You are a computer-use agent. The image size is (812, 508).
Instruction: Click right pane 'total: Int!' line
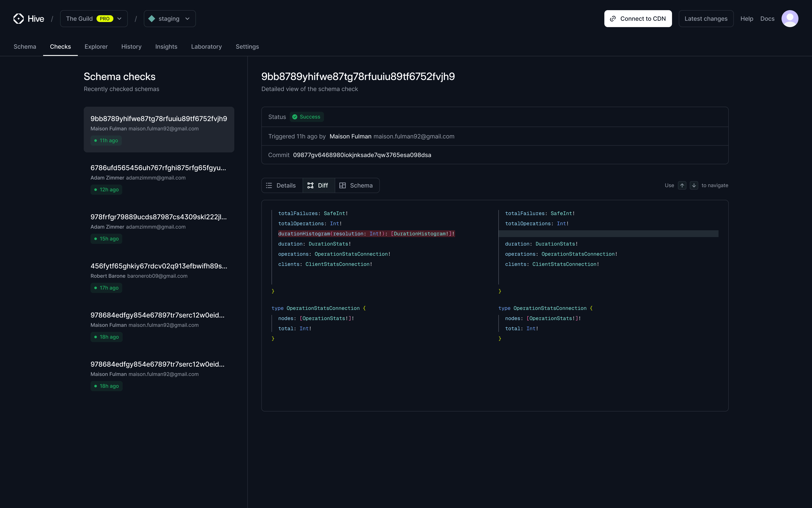click(x=521, y=329)
